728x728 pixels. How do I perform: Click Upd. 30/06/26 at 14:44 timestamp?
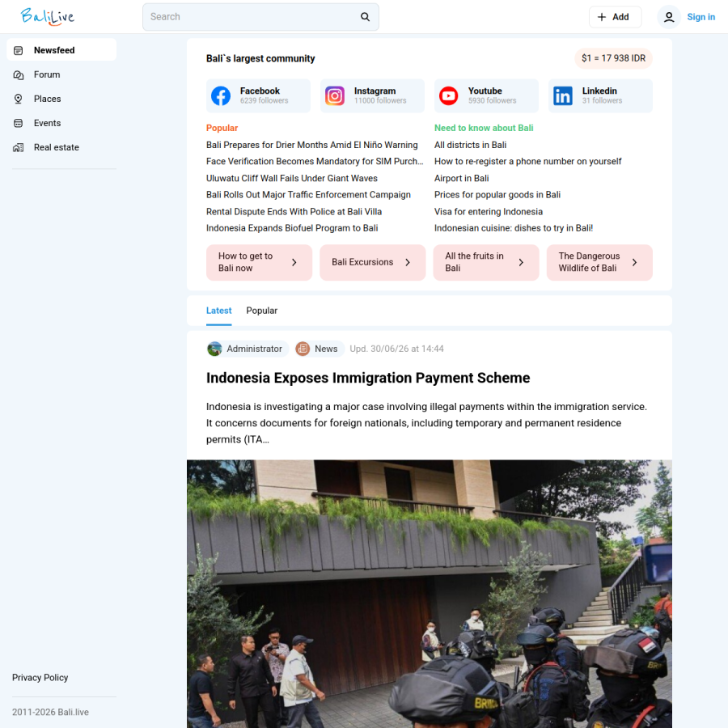396,349
